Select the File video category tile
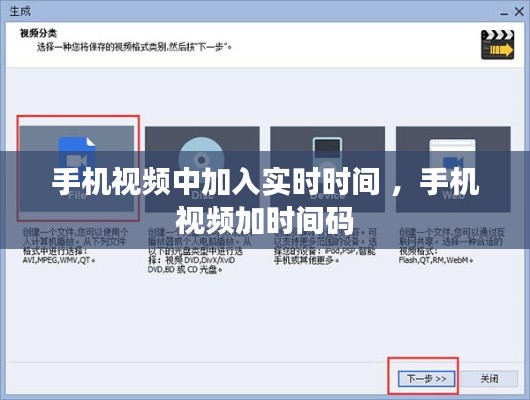 77,169
